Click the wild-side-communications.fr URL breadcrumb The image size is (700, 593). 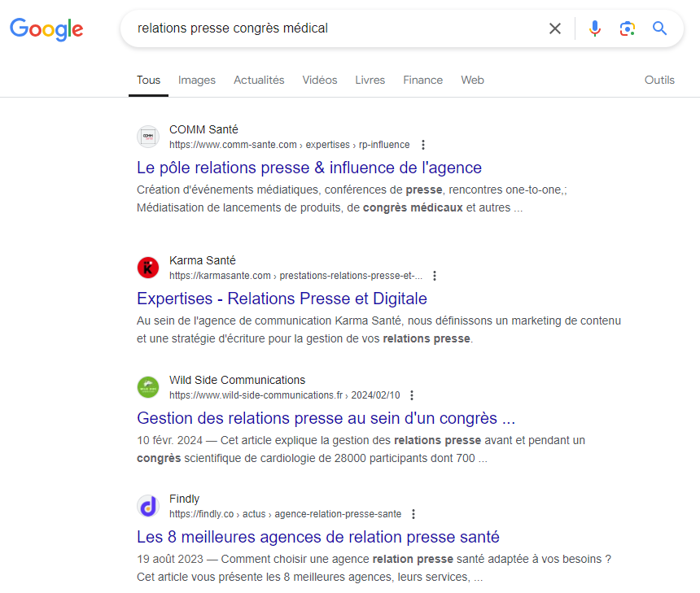point(284,395)
